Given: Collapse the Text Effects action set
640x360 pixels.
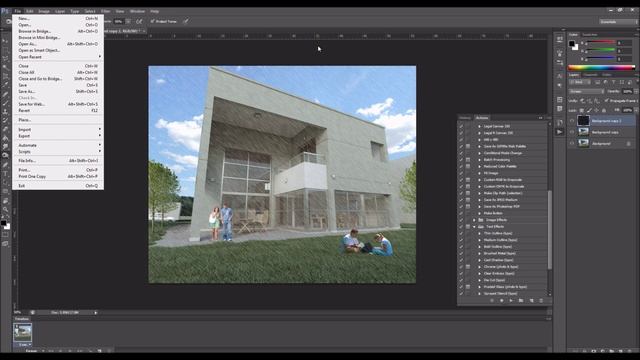Looking at the screenshot, I should click(474, 227).
